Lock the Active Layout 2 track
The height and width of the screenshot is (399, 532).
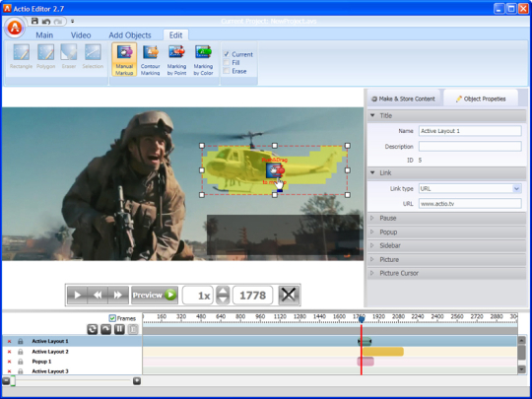coord(21,352)
